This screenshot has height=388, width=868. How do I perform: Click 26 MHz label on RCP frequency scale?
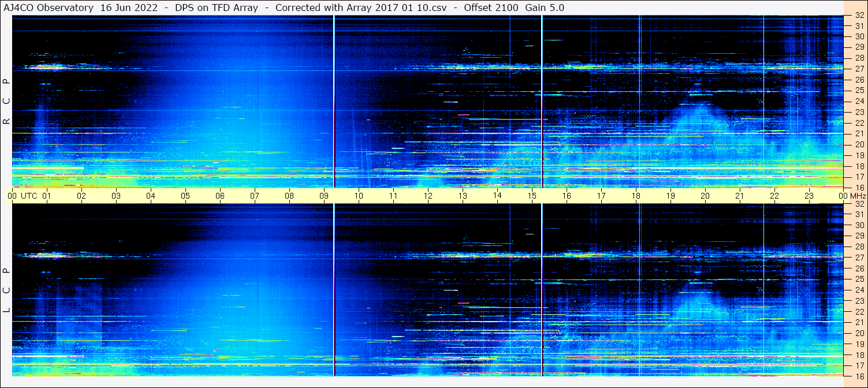point(859,79)
